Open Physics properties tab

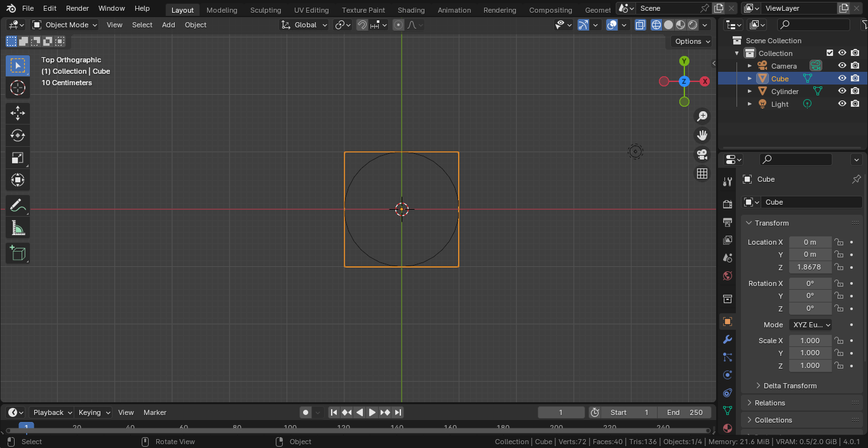tap(728, 375)
